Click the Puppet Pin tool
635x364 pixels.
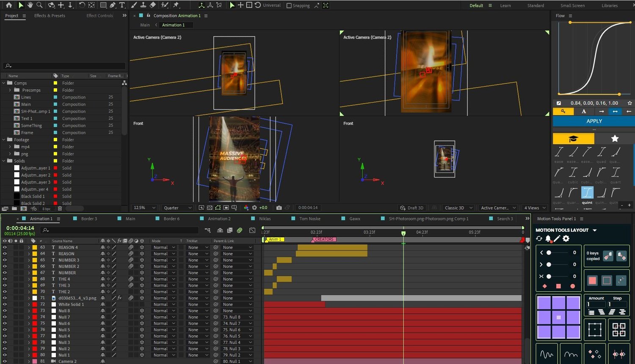click(176, 5)
